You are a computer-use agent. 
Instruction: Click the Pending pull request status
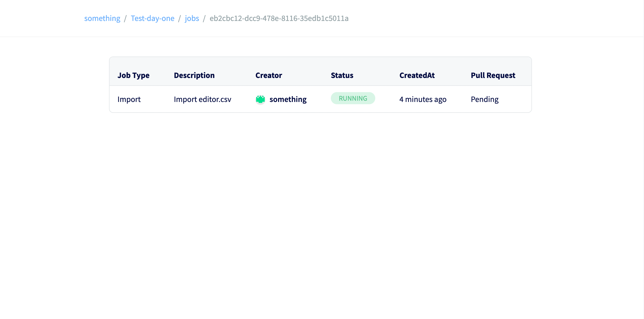484,99
